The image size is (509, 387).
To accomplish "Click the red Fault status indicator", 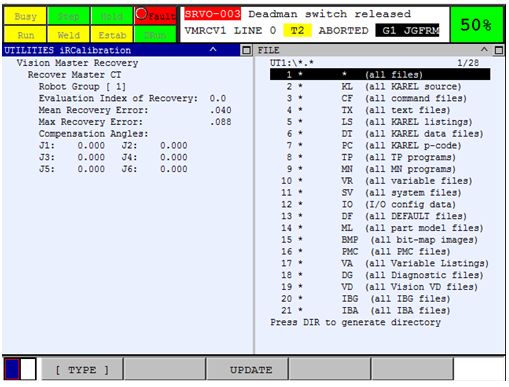I will pyautogui.click(x=155, y=16).
